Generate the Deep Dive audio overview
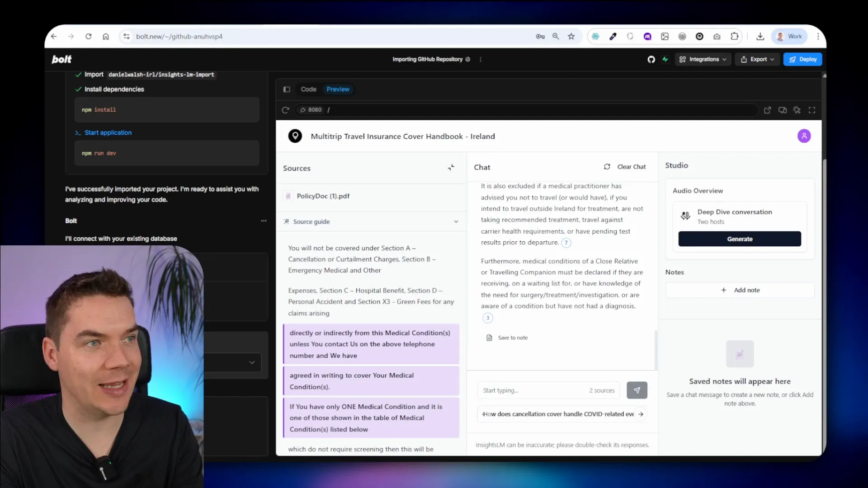Screen dimensions: 868x488 point(740,239)
